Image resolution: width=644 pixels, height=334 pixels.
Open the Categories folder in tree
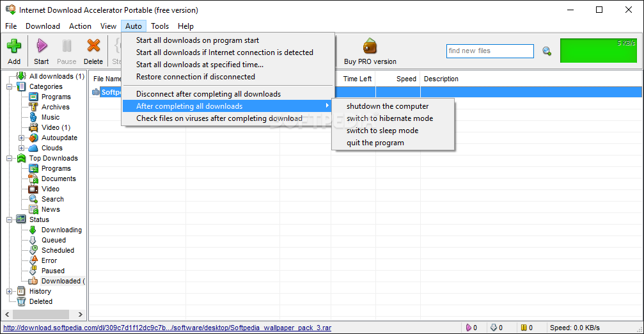coord(21,86)
